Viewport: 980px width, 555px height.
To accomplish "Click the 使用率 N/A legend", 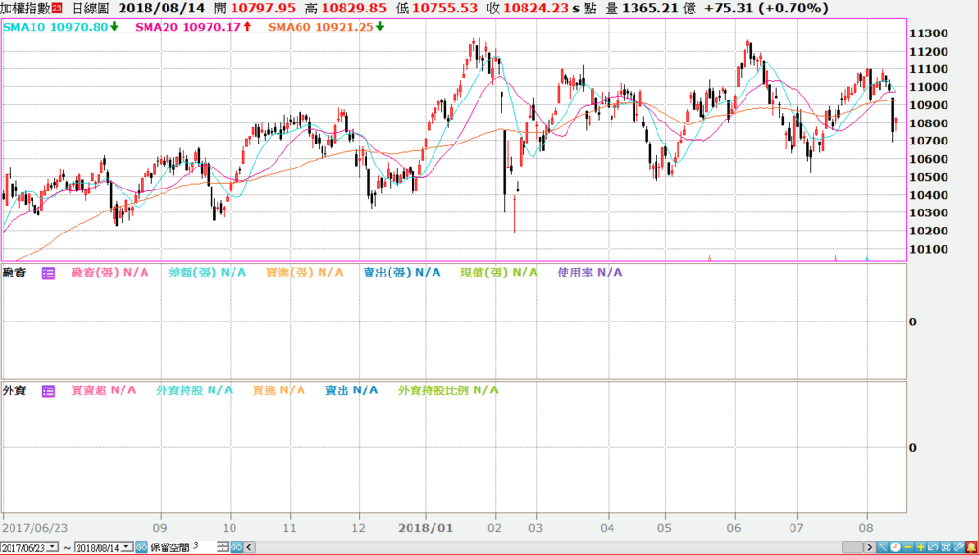I will [x=590, y=273].
